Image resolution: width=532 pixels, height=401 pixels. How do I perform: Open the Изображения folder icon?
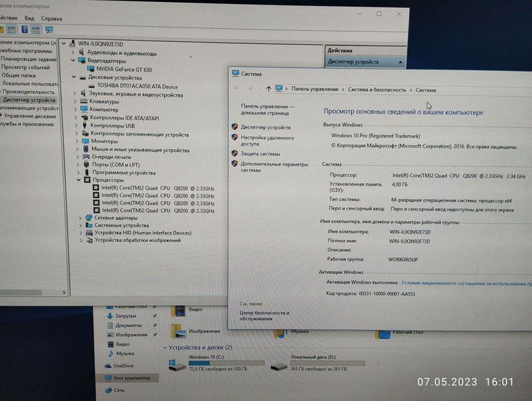(178, 331)
